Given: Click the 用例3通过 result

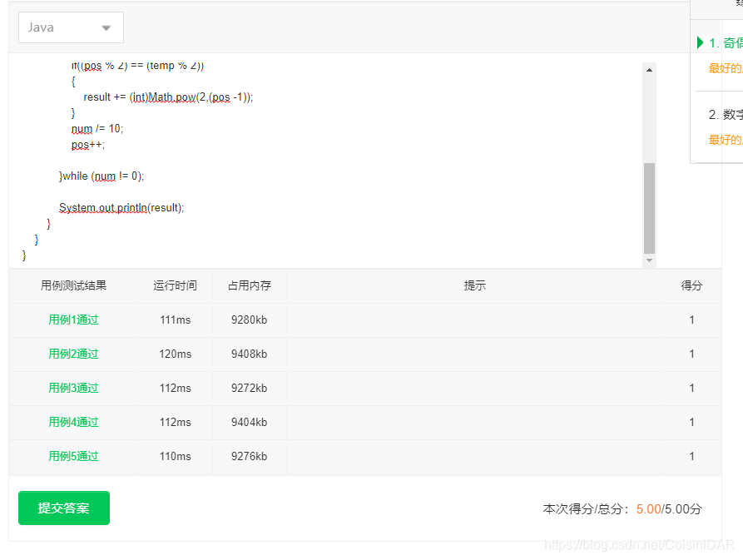Looking at the screenshot, I should pos(73,388).
